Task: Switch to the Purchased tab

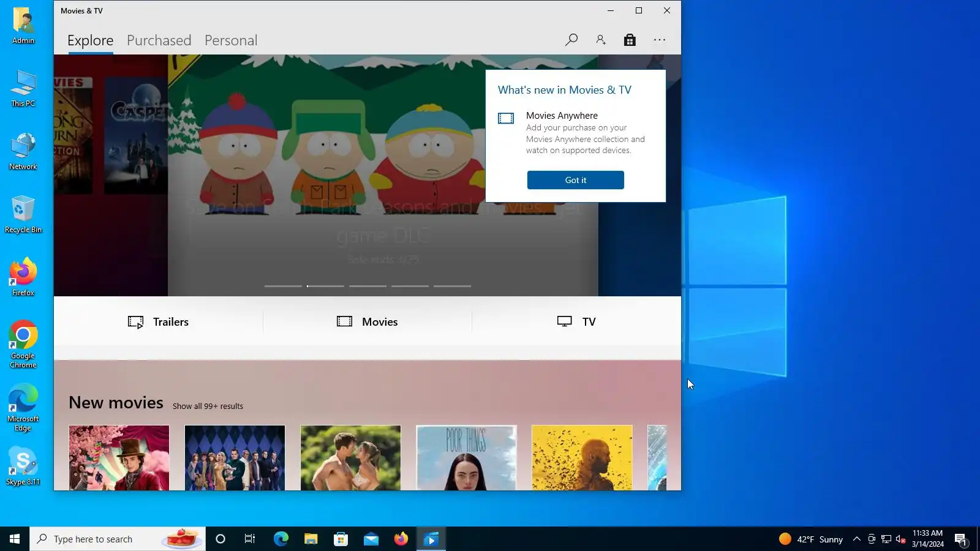Action: click(x=159, y=40)
